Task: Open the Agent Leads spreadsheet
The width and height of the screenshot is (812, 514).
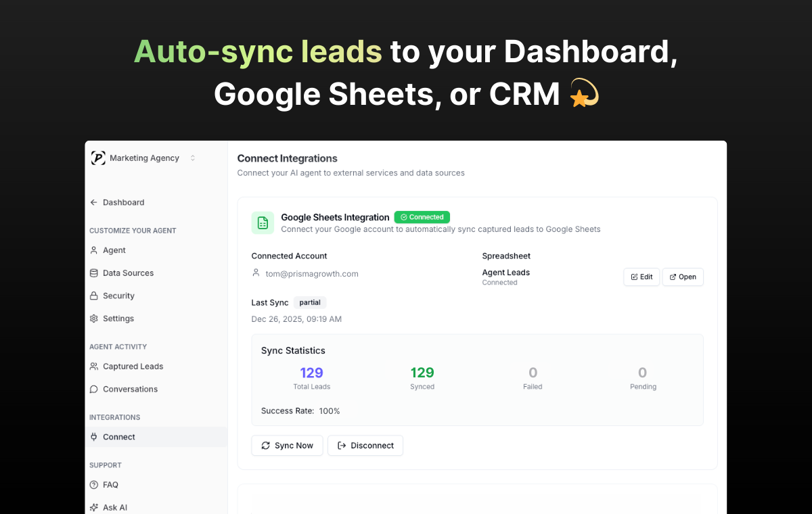Action: (683, 277)
